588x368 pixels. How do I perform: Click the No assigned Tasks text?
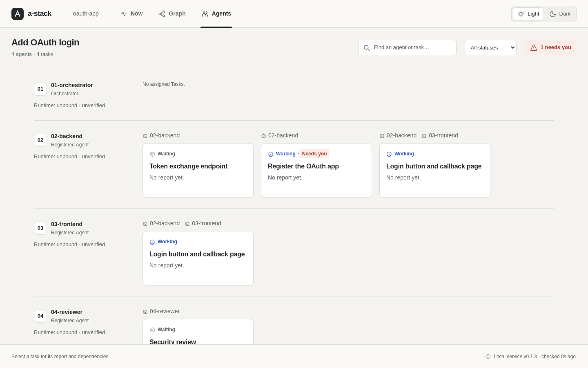[164, 84]
